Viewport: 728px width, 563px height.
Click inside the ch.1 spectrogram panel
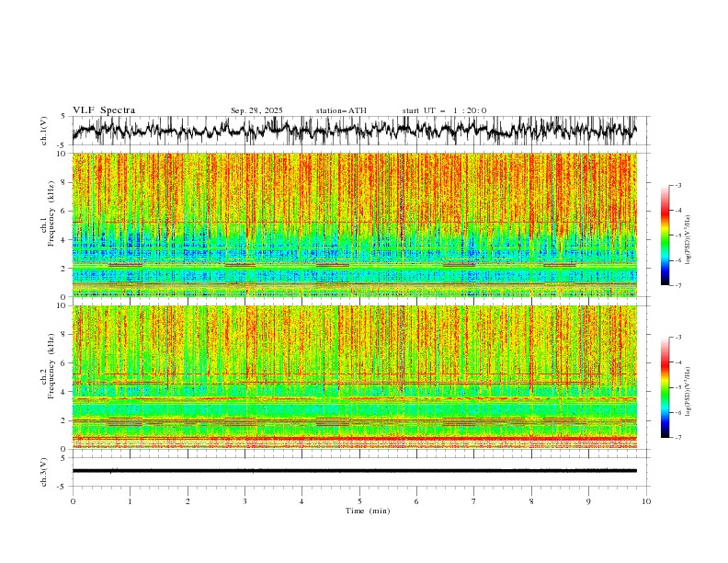coord(354,224)
